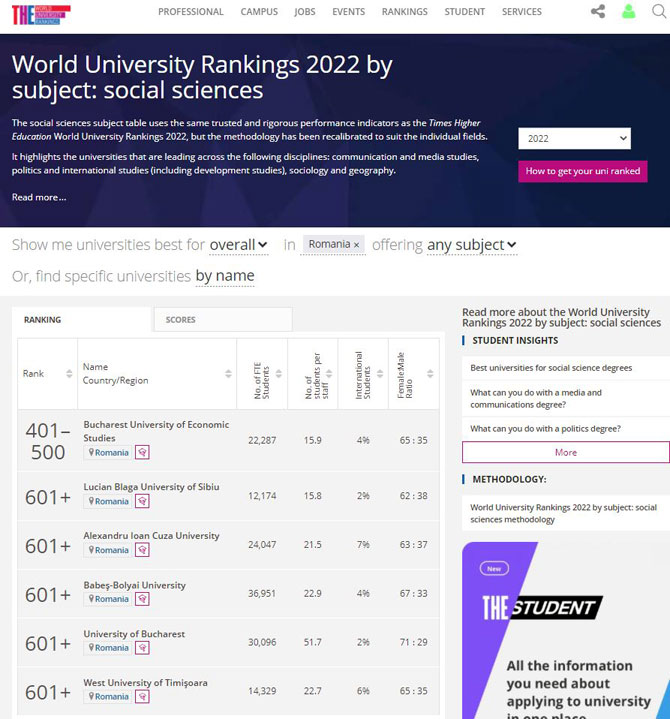Click 'How to get your uni ranked' button
The width and height of the screenshot is (670, 719).
click(583, 171)
